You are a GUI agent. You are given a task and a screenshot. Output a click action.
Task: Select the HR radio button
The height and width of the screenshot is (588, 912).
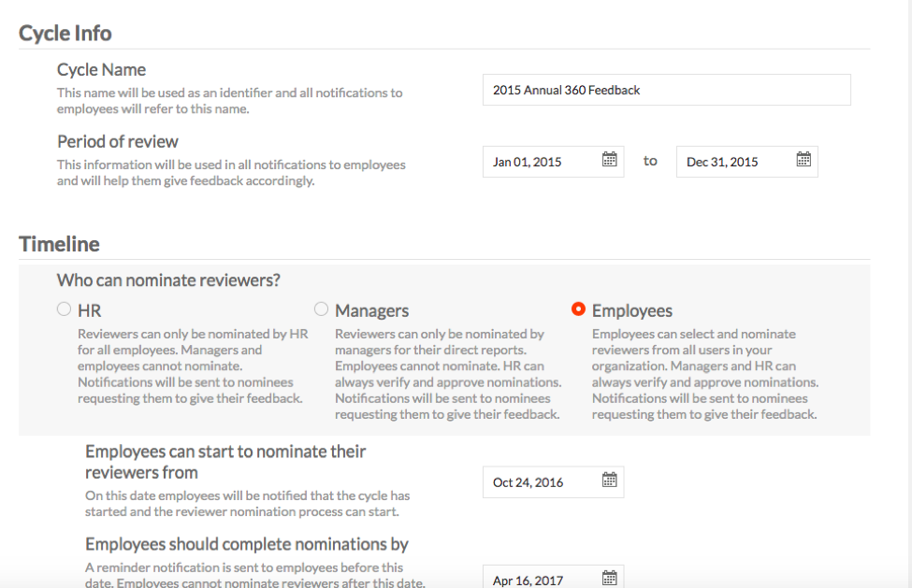(64, 309)
